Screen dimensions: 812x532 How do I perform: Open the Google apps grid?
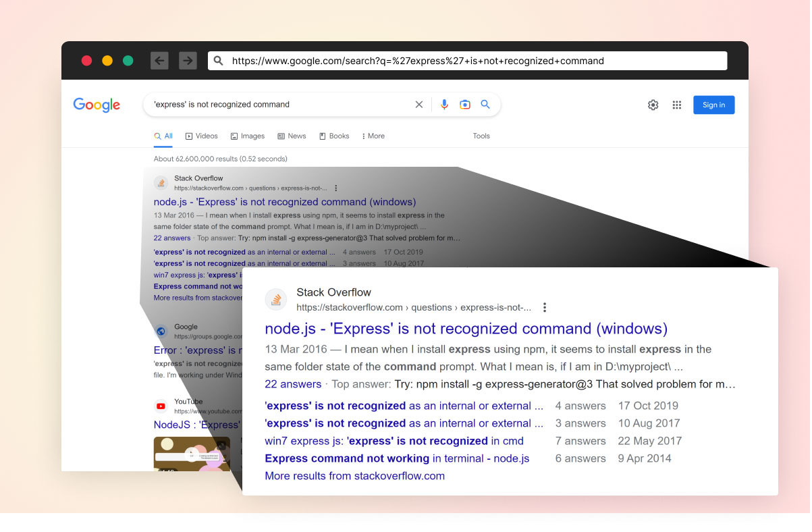(677, 105)
